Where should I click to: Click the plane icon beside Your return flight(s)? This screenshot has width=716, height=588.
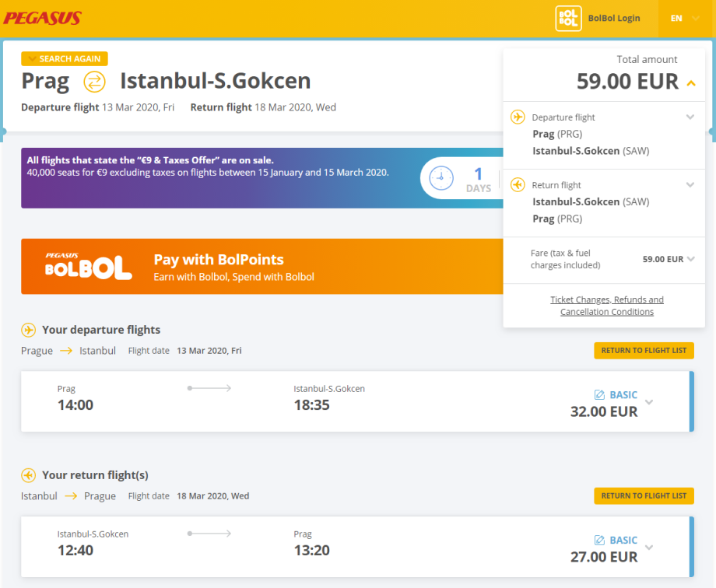coord(29,474)
